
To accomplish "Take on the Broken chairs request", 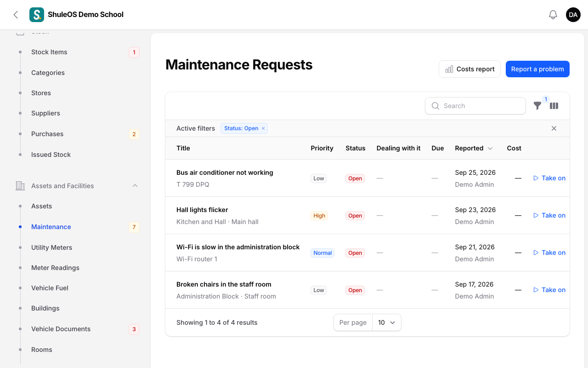I will (x=549, y=290).
